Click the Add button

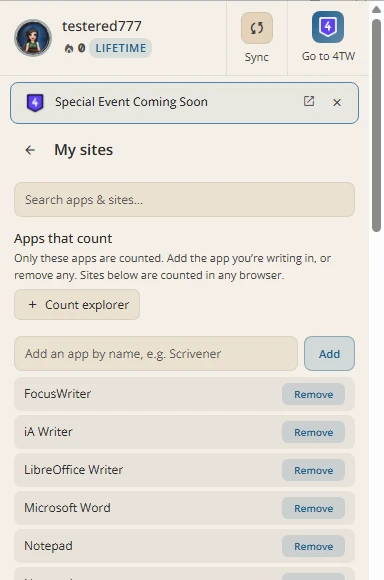(x=329, y=354)
